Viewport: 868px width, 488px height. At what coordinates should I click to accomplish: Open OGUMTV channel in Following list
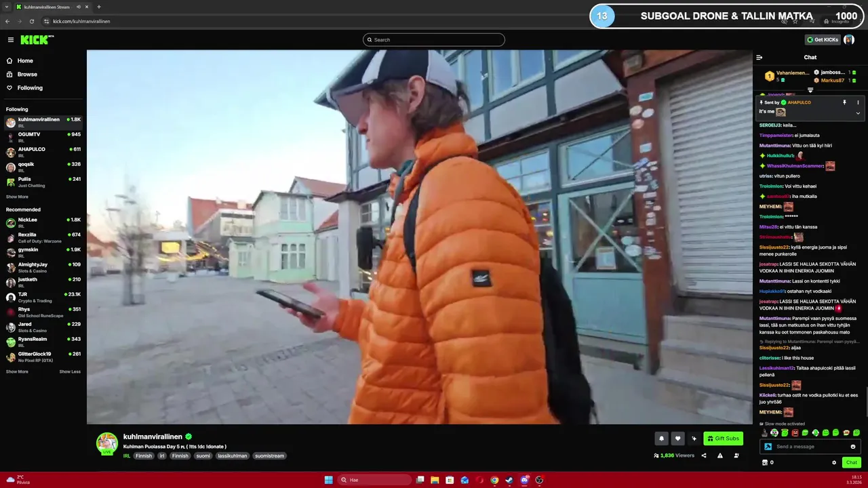coord(43,137)
